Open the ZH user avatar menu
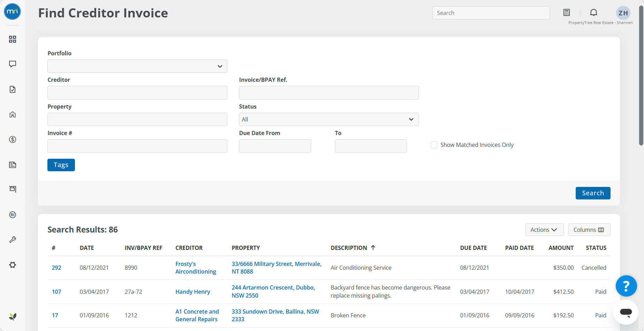Image resolution: width=644 pixels, height=331 pixels. [x=623, y=13]
